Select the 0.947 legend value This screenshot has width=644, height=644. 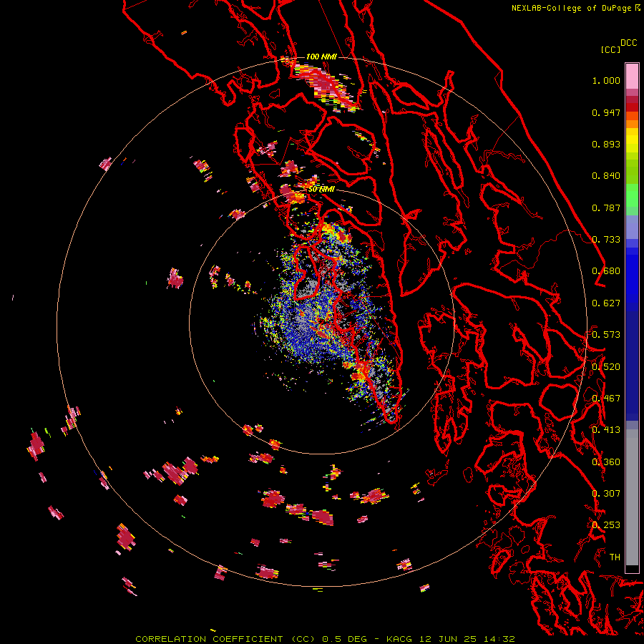(x=606, y=112)
